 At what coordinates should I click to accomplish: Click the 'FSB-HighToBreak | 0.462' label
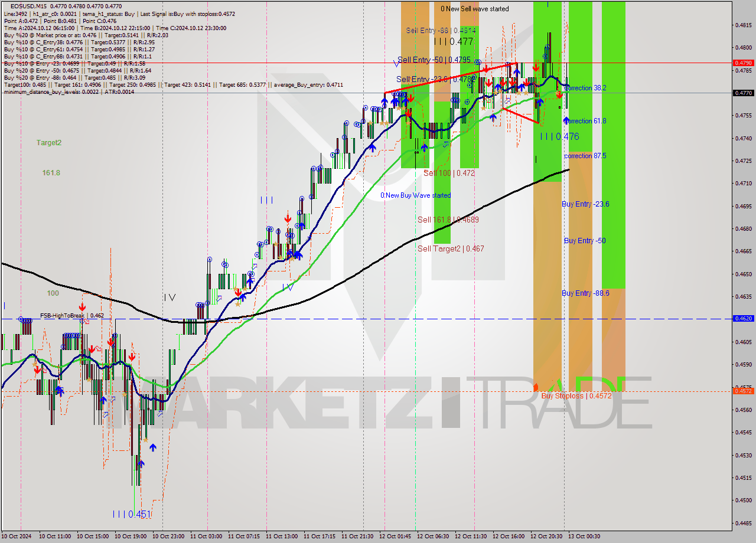point(72,316)
